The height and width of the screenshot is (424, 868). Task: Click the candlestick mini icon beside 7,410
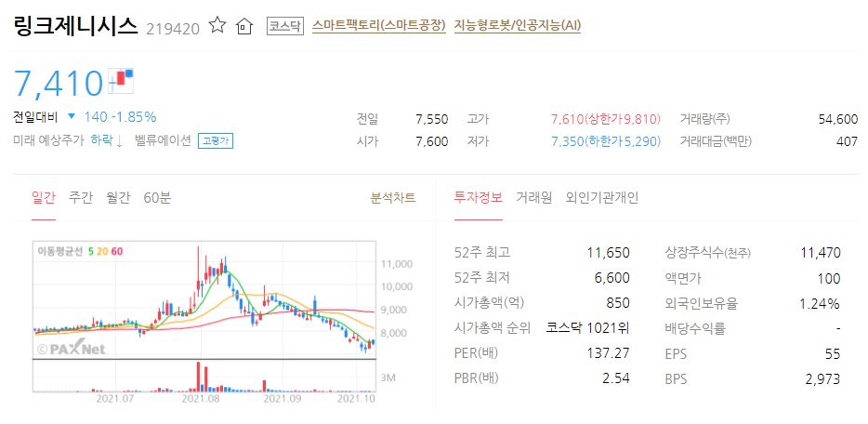(121, 81)
